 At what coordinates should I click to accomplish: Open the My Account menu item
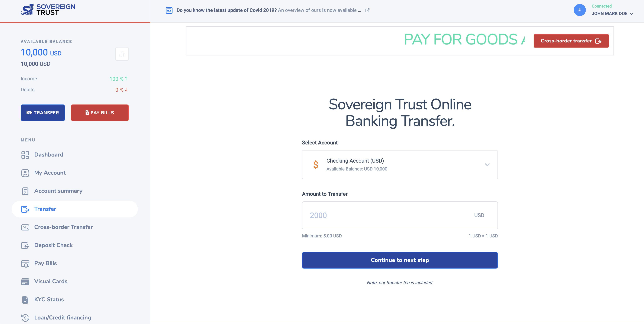(50, 173)
